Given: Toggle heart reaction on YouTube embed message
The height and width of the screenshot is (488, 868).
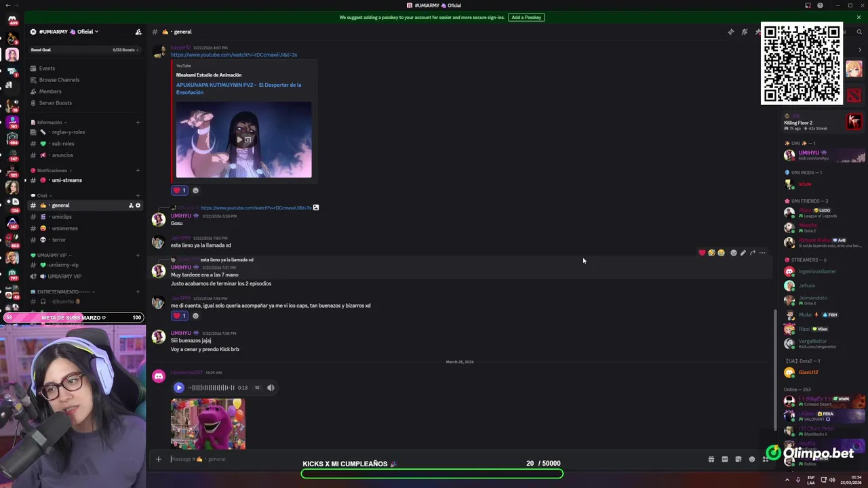Looking at the screenshot, I should pyautogui.click(x=180, y=190).
